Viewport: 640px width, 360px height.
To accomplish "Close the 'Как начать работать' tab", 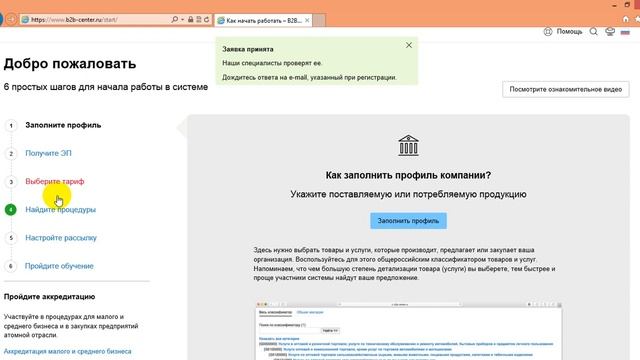I will point(307,20).
